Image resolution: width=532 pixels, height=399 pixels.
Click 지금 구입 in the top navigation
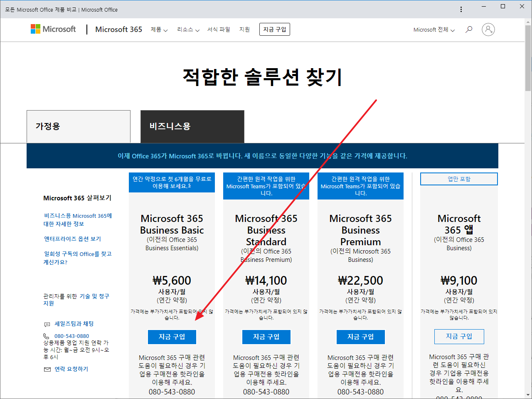[274, 29]
